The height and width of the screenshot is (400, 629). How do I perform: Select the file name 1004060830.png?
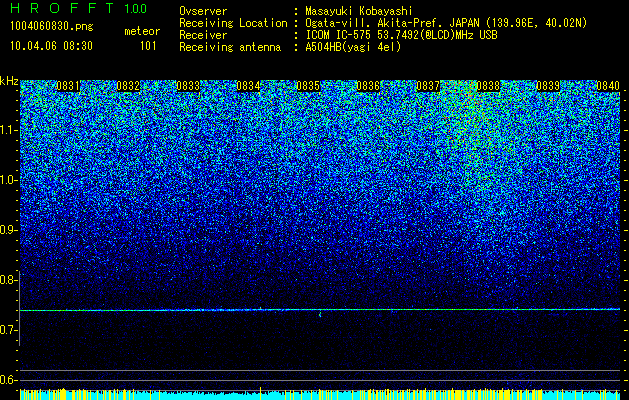52,27
